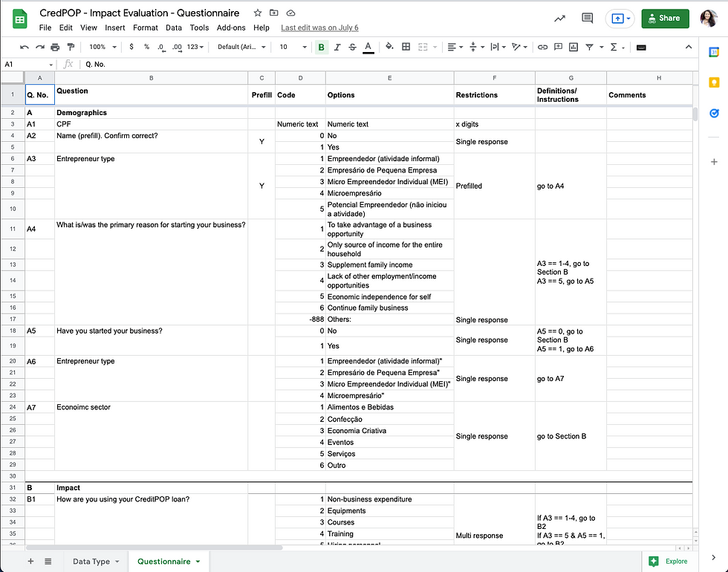Click the move to folder icon

click(x=274, y=13)
